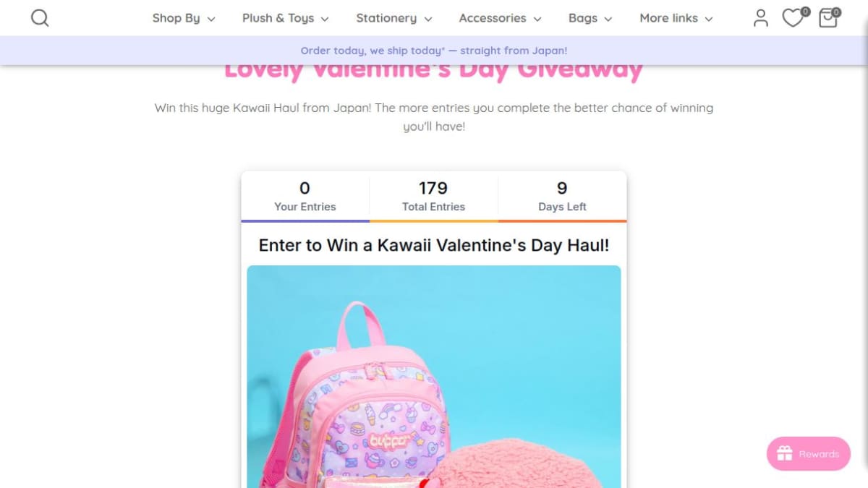
Task: Expand the Plush & Toys chevron
Action: [x=325, y=19]
